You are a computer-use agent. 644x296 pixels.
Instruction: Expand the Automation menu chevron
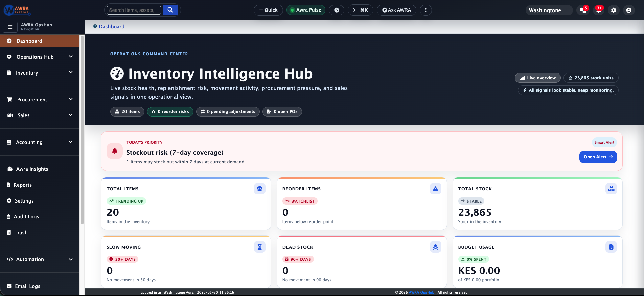71,259
